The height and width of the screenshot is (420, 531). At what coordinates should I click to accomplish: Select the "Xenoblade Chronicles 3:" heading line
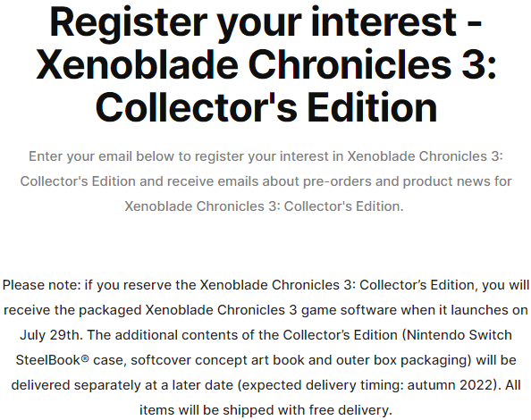tap(265, 64)
